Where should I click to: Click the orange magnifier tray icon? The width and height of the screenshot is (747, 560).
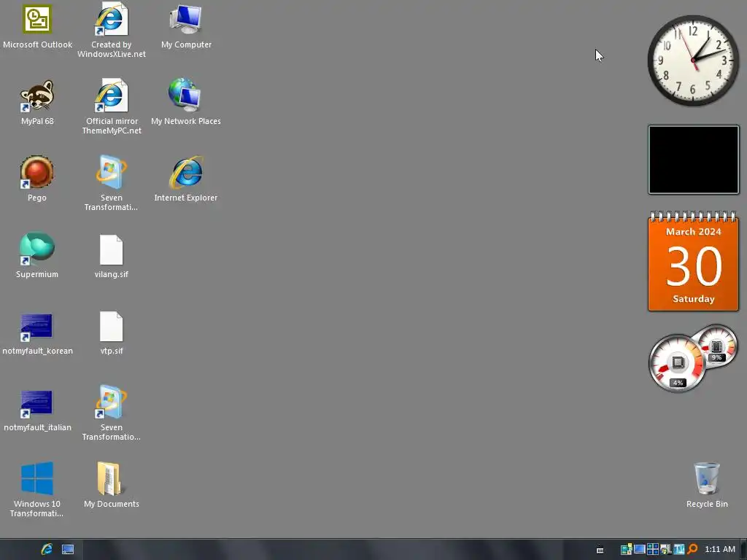click(692, 550)
